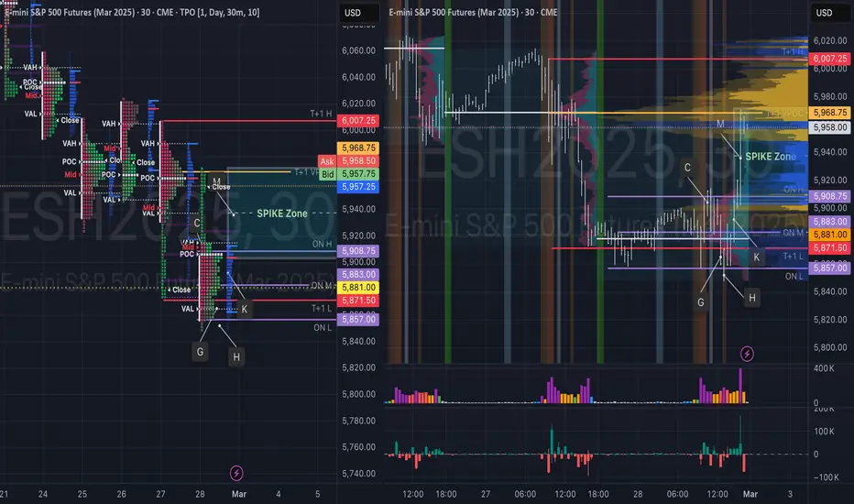Click the purple 5,883.00 label on the candlestick price axis

point(830,222)
